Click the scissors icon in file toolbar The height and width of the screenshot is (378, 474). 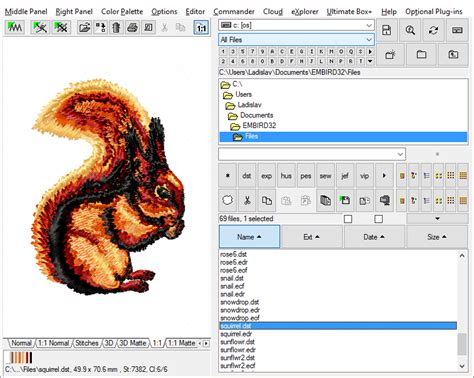[247, 200]
